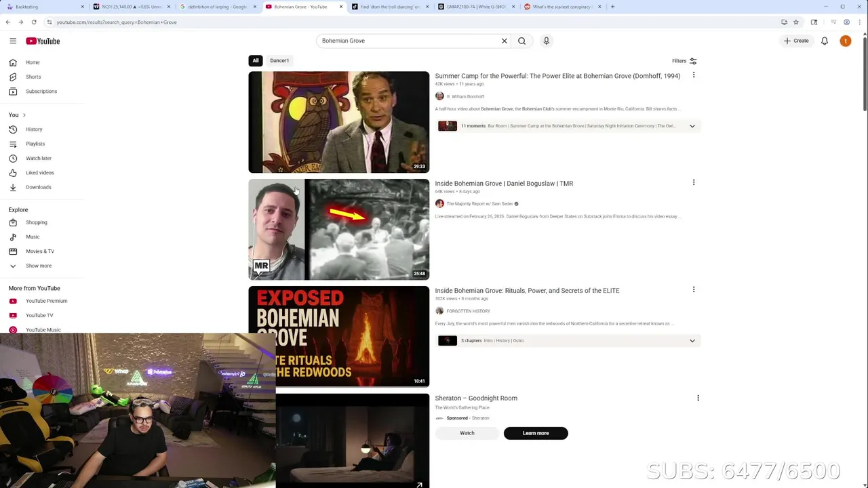Click the Sheraton Goodnight Room ad thumbnail
Image resolution: width=868 pixels, height=488 pixels.
[352, 441]
